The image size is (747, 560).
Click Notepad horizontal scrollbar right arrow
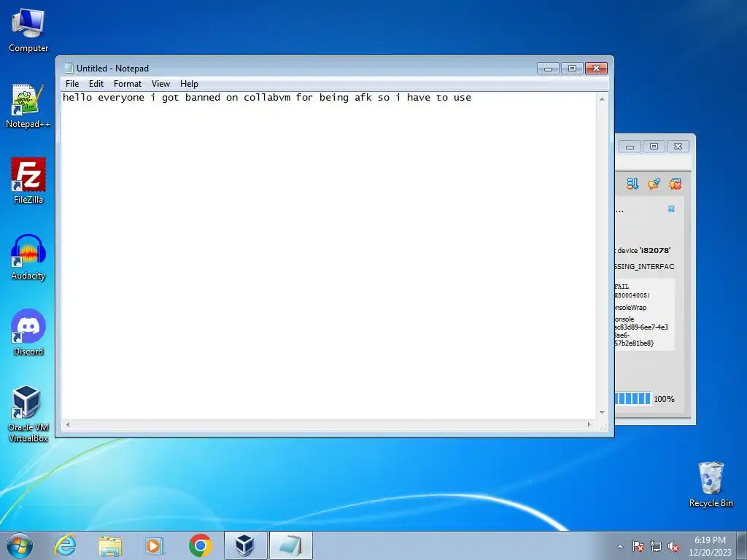coord(589,424)
